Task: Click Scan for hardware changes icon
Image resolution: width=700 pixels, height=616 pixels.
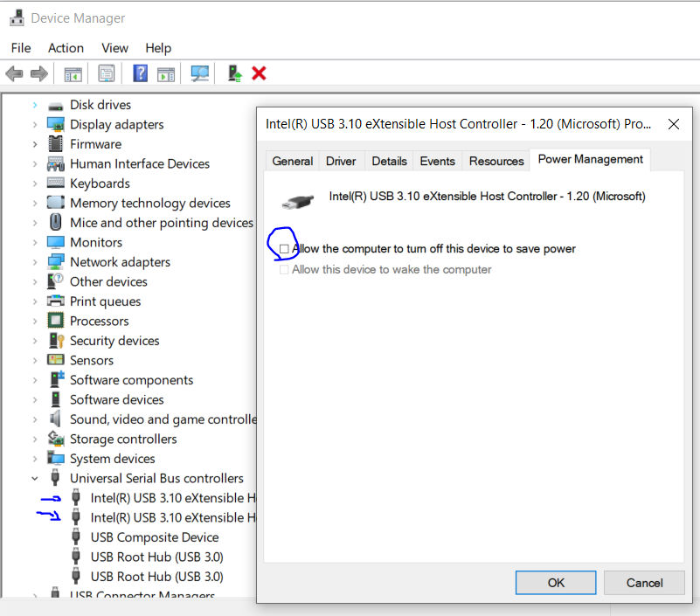Action: click(x=200, y=74)
